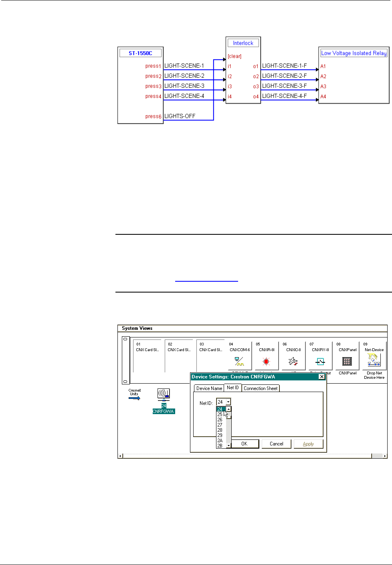
Task: Click Cancel in Device Settings dialog
Action: click(276, 444)
